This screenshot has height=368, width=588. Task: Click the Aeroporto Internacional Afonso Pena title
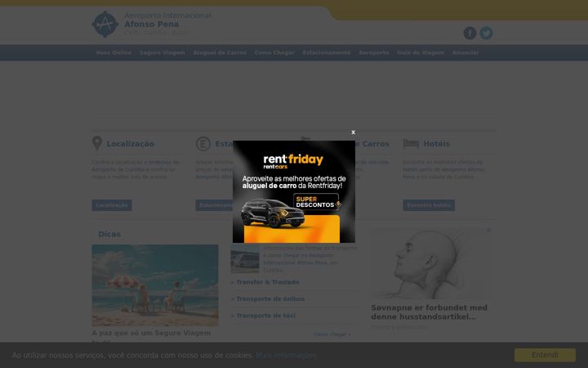click(167, 20)
